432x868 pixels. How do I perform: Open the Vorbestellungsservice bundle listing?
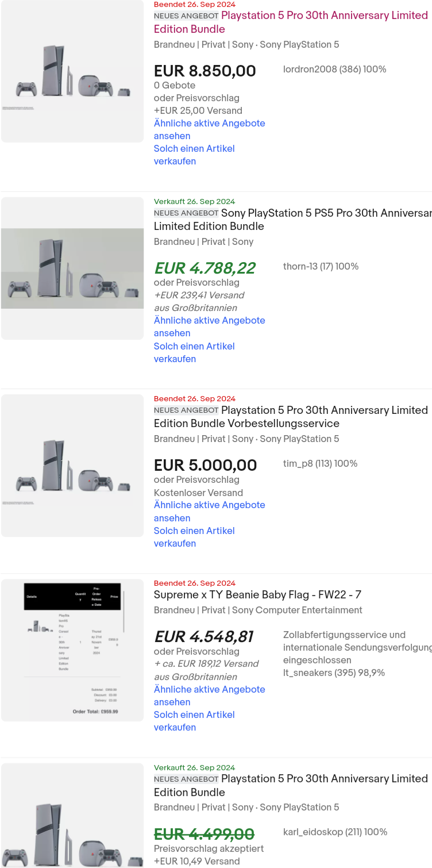(290, 417)
